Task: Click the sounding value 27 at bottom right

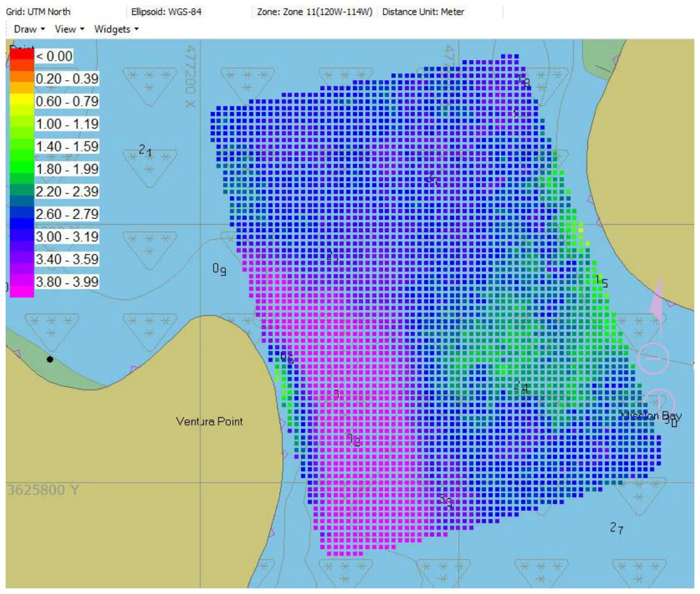Action: (x=617, y=528)
